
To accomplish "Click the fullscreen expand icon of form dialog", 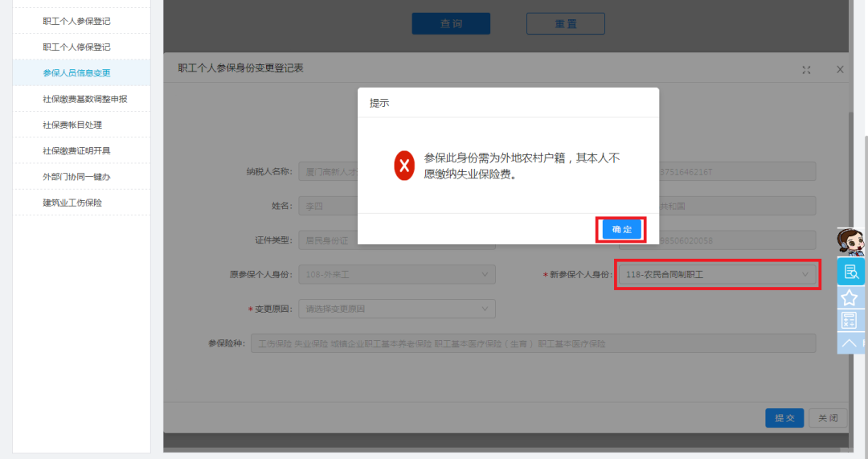I will [x=806, y=70].
